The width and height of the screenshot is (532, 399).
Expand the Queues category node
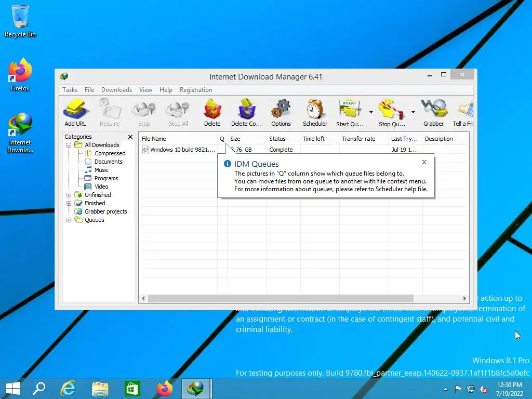click(69, 220)
